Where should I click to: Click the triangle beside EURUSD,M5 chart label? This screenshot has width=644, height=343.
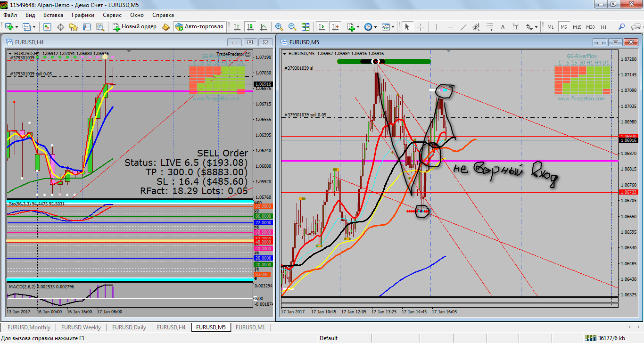[285, 53]
